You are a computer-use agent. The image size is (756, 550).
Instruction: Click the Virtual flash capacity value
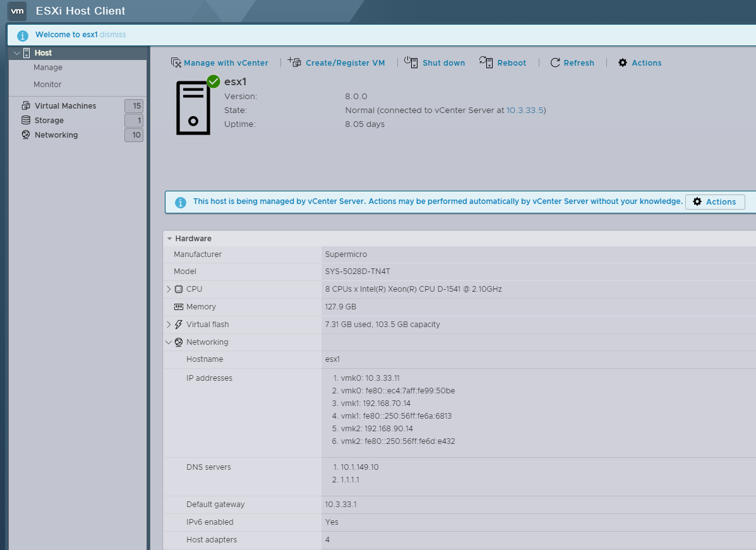(382, 325)
